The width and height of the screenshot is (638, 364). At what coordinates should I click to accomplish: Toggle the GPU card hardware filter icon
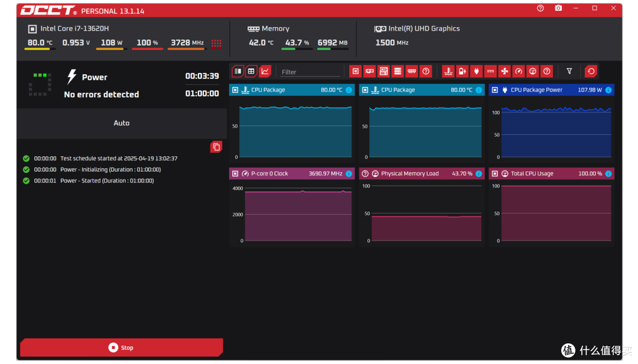tap(369, 71)
